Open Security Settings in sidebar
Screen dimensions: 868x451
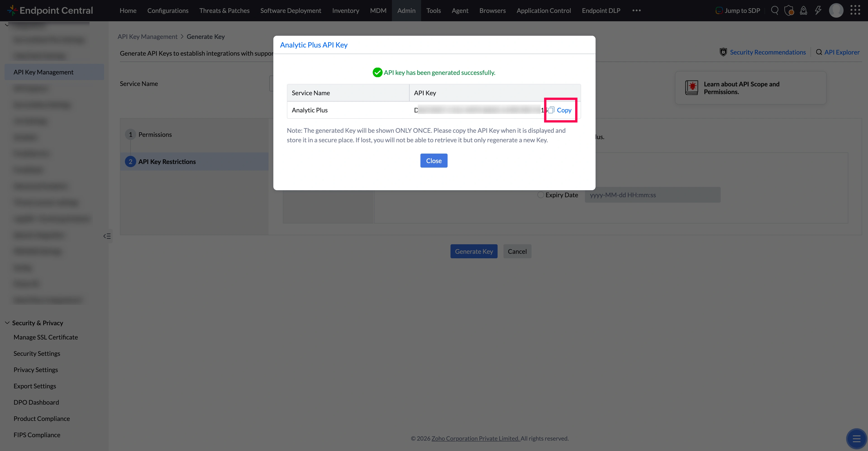37,353
